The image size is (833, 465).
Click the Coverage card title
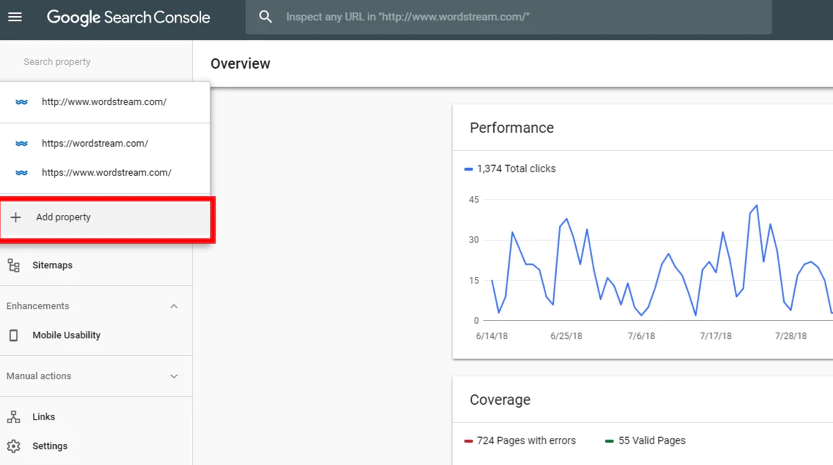500,400
